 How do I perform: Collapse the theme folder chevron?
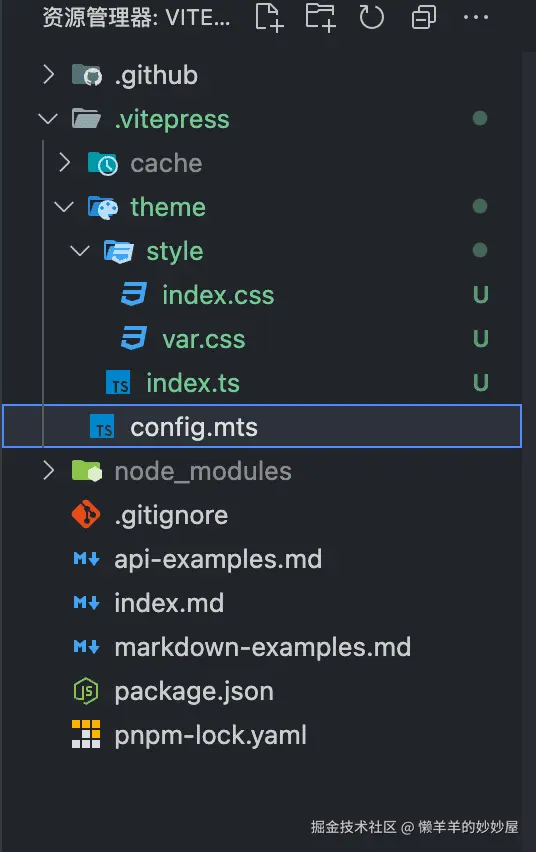click(x=64, y=206)
